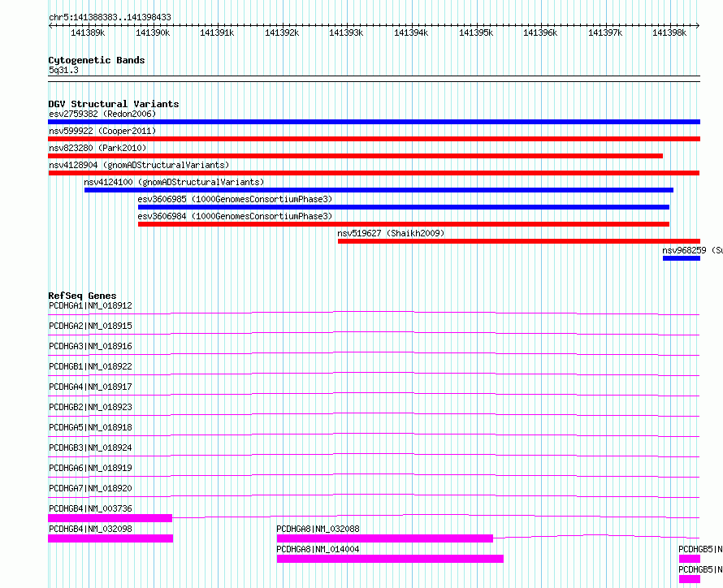The image size is (723, 588).
Task: Click the Cytogenetic Bands track title
Action: pyautogui.click(x=97, y=60)
